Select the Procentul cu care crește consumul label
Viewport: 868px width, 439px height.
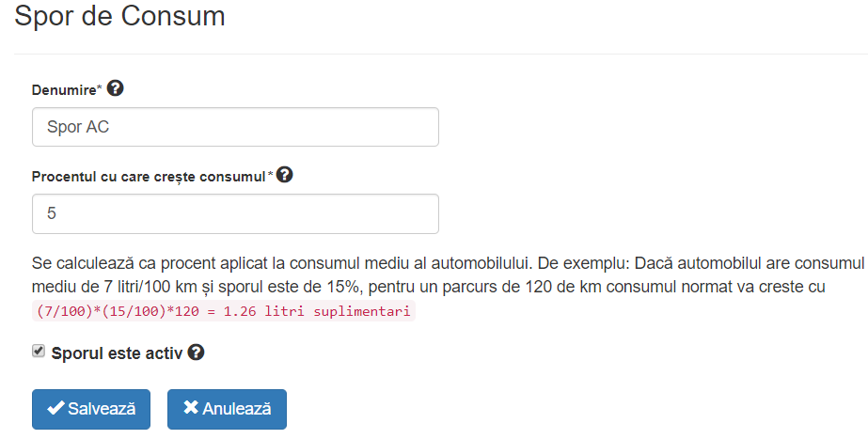(x=149, y=177)
